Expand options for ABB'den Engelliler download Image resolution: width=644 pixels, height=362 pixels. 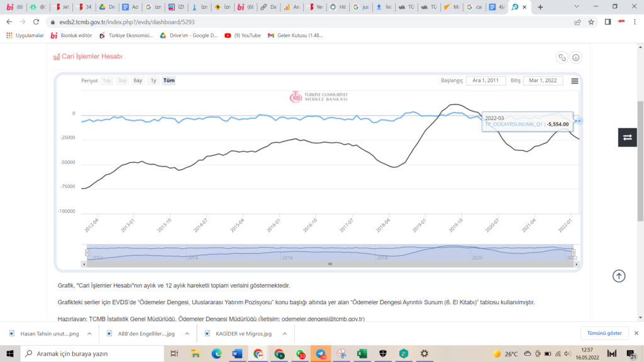tap(188, 334)
